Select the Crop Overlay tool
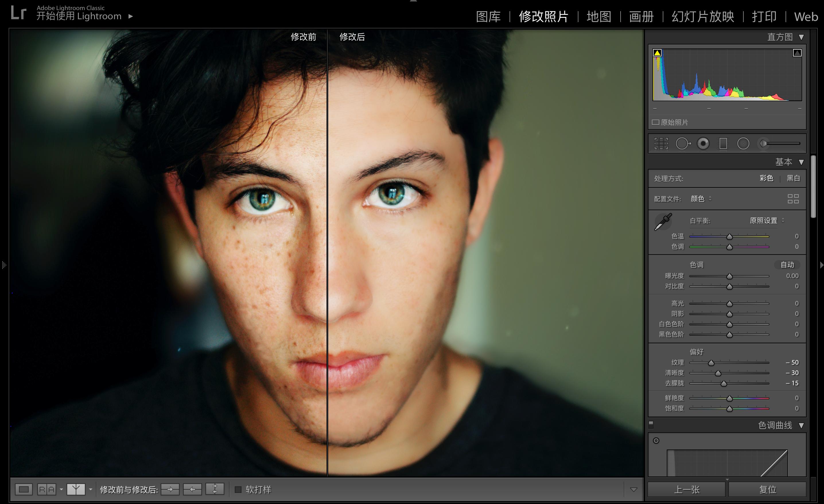The height and width of the screenshot is (504, 824). pos(661,143)
